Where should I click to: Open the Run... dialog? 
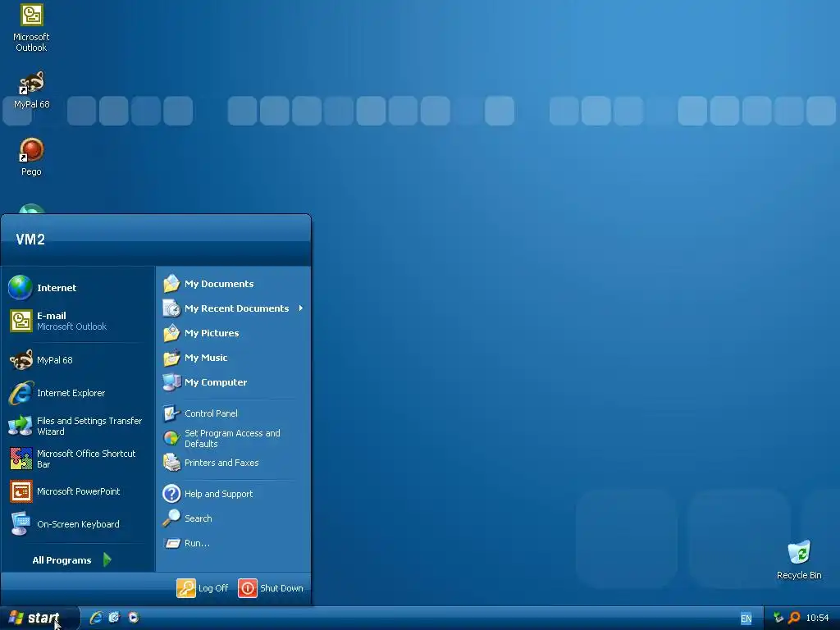click(233, 543)
